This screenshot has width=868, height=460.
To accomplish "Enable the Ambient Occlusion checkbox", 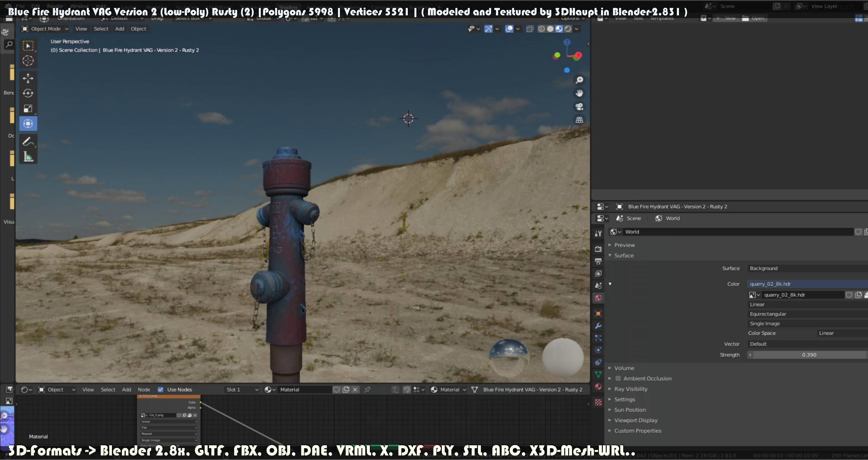I will tap(618, 378).
